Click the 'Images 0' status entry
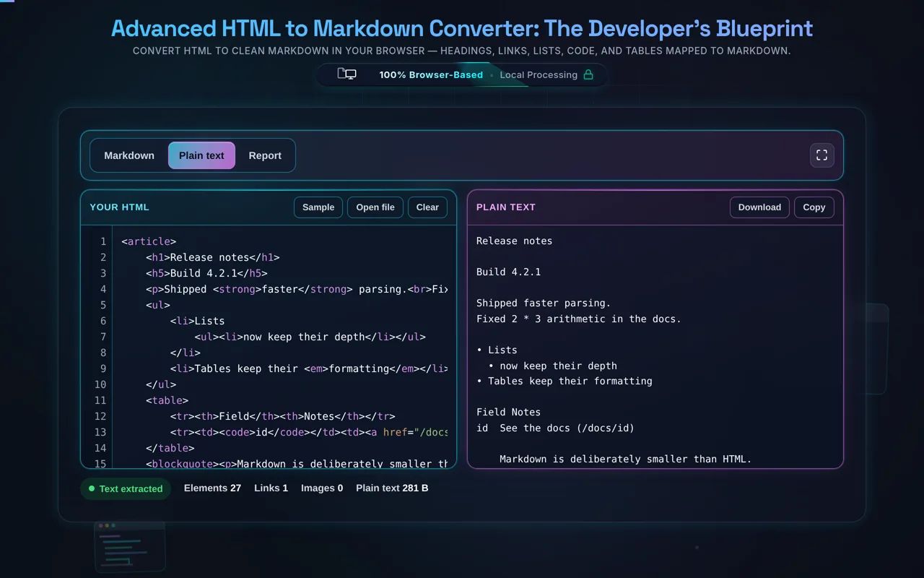This screenshot has height=578, width=924. (322, 488)
